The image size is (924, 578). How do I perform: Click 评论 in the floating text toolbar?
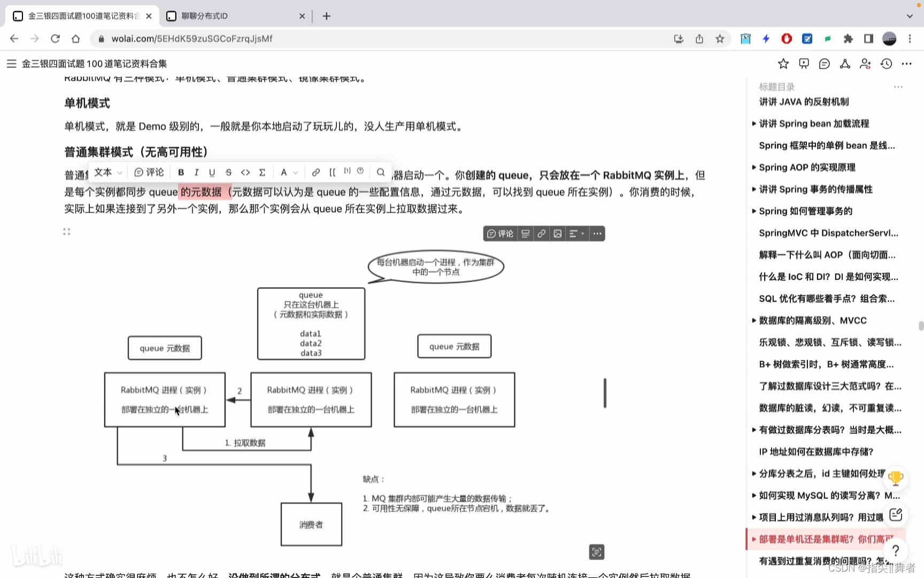click(x=149, y=172)
